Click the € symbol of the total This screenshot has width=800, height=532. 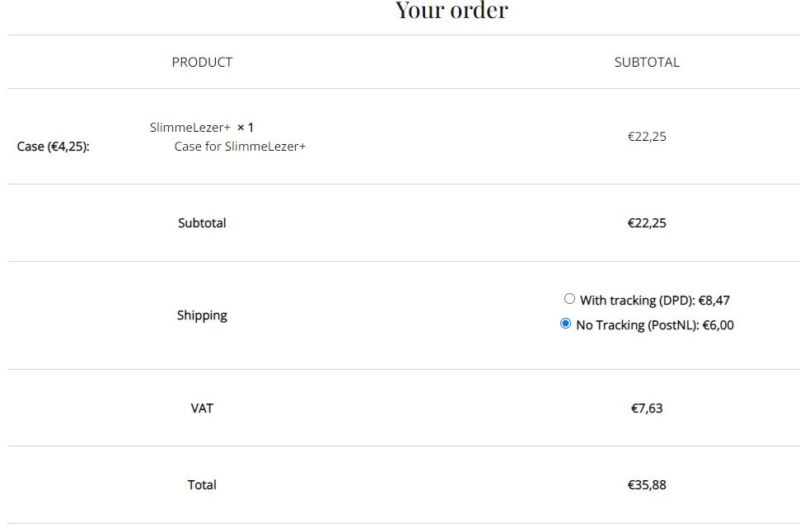631,484
